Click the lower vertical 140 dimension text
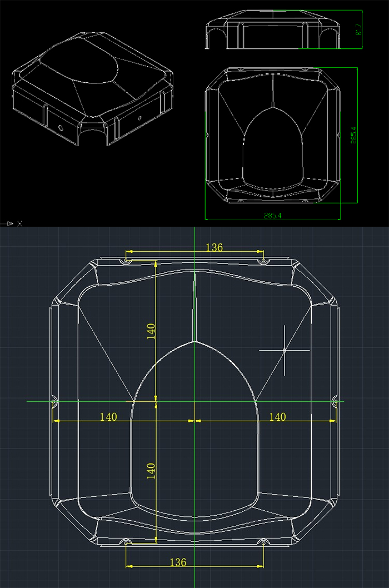Image resolution: width=389 pixels, height=588 pixels. [151, 471]
